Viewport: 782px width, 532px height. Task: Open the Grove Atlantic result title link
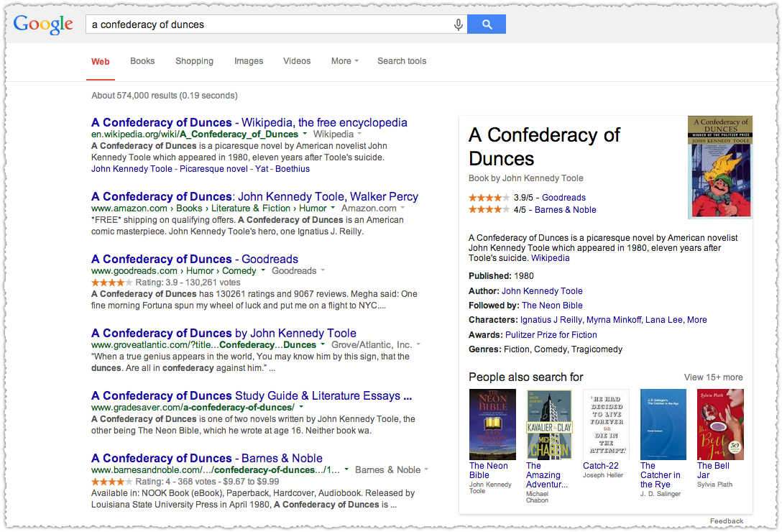click(224, 333)
